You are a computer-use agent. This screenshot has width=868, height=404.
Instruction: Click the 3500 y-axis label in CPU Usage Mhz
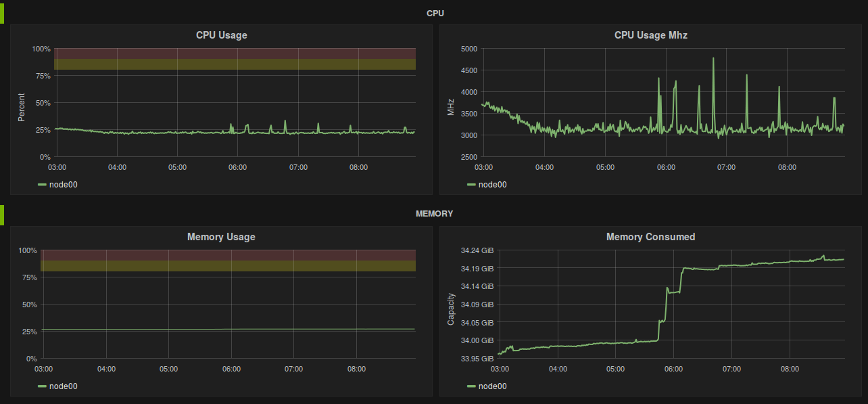click(x=468, y=114)
